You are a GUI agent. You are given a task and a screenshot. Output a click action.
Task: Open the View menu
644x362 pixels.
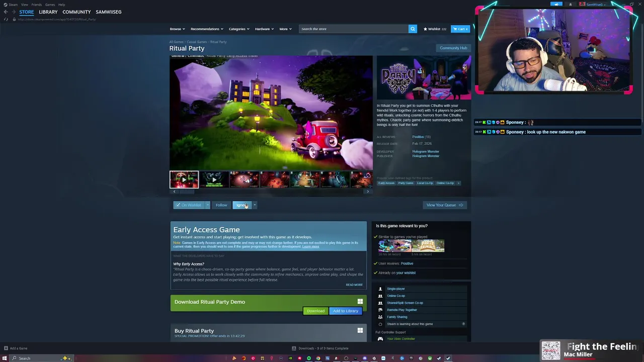tap(25, 5)
